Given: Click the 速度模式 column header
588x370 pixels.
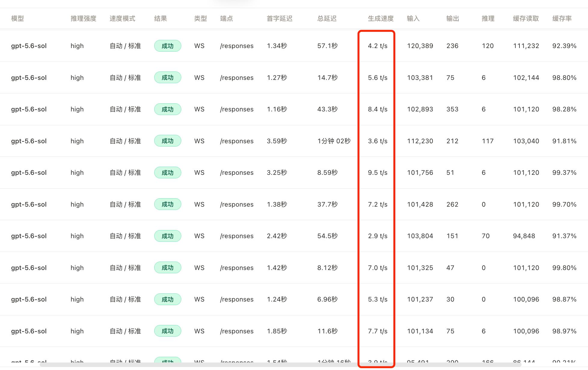Looking at the screenshot, I should (122, 19).
